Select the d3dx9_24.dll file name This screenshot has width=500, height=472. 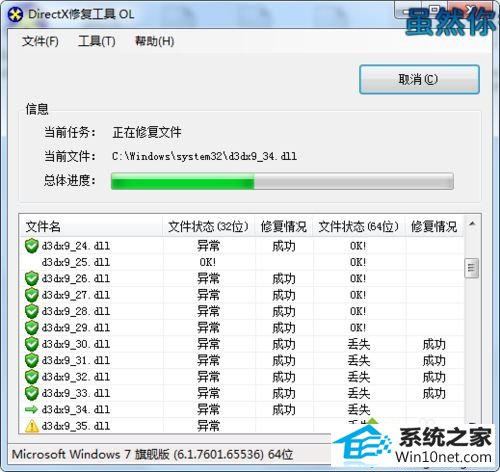(x=76, y=246)
